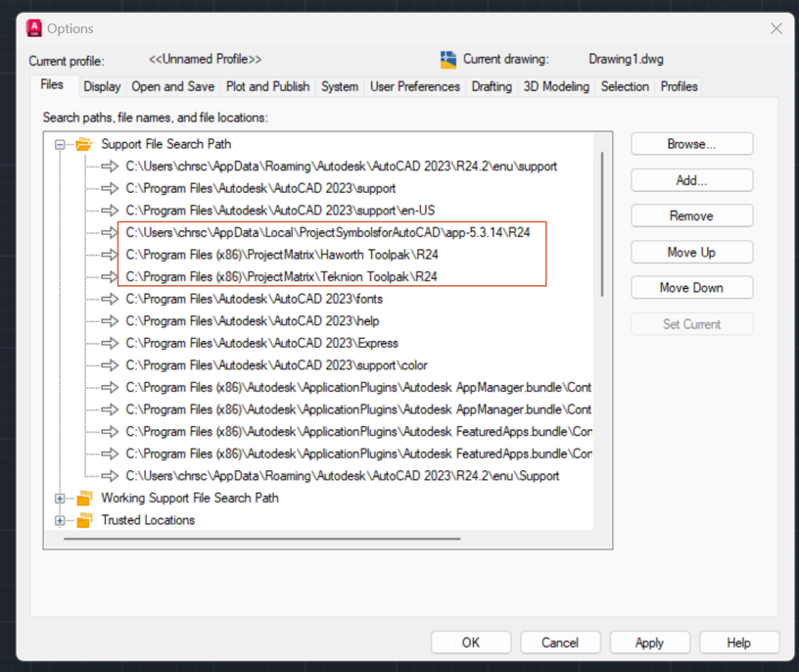Select the ProjectSymbolsforAutoCAD app-5.3.14\R24 path
Screen dimensions: 799x672
328,232
